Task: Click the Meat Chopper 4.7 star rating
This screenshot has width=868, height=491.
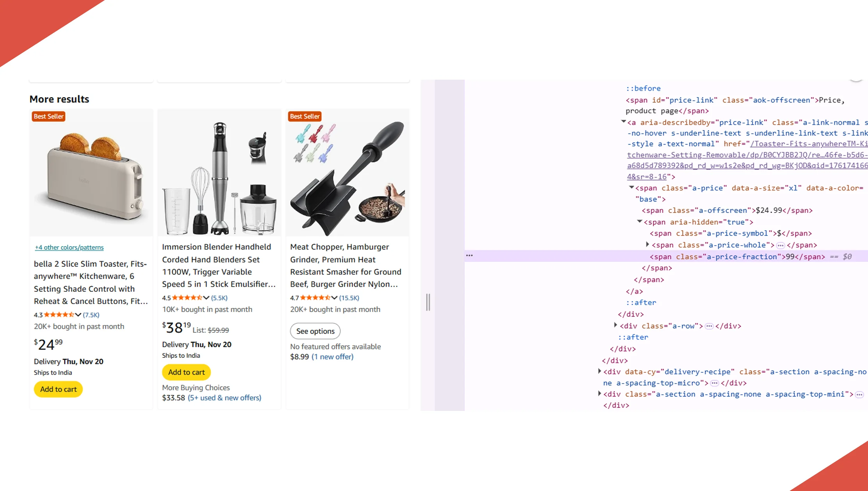Action: coord(315,298)
